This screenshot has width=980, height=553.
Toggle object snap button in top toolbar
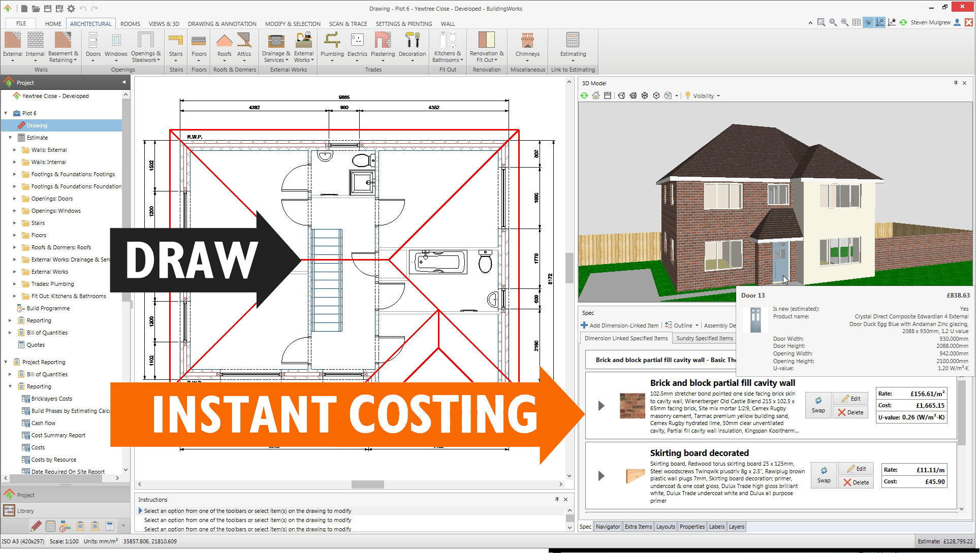coord(868,22)
